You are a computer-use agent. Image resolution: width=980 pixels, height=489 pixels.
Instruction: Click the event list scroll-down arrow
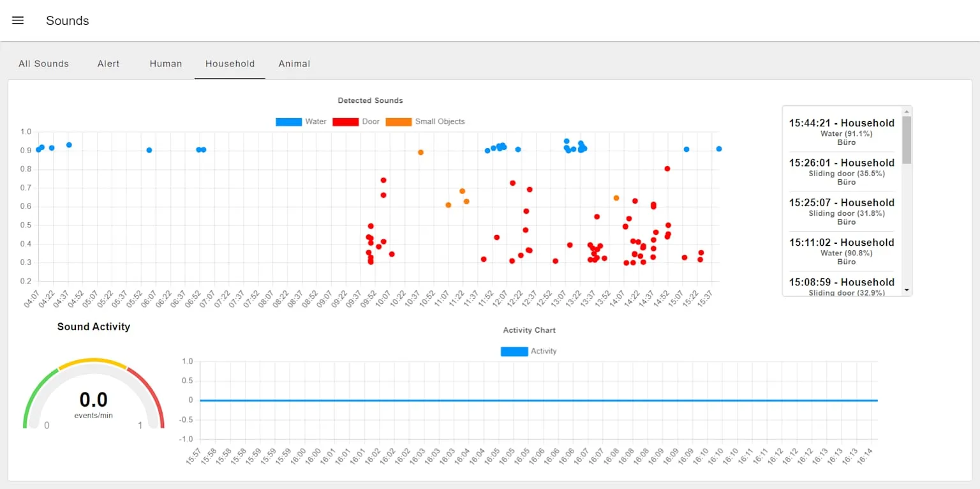[907, 290]
